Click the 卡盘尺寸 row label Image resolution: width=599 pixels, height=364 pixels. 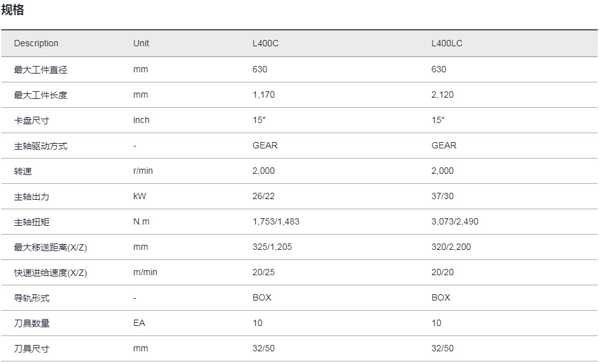32,120
